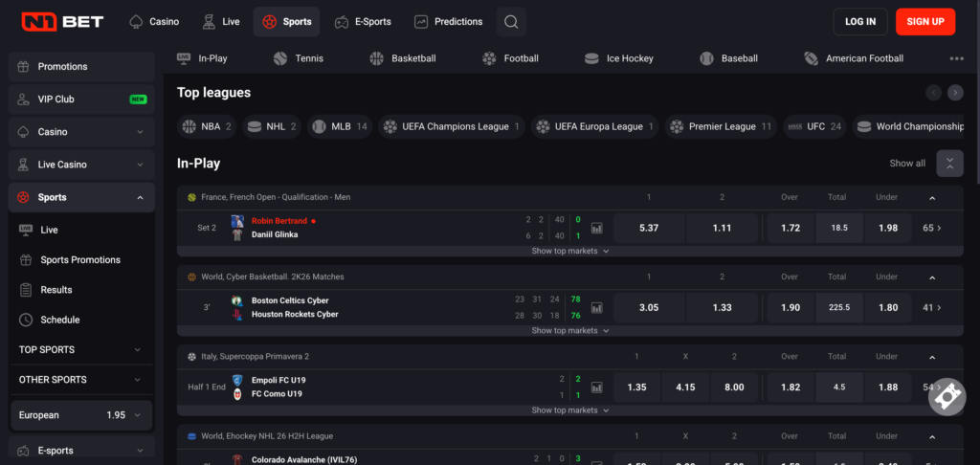Open the Casino top navigation tab
The image size is (980, 465).
154,22
